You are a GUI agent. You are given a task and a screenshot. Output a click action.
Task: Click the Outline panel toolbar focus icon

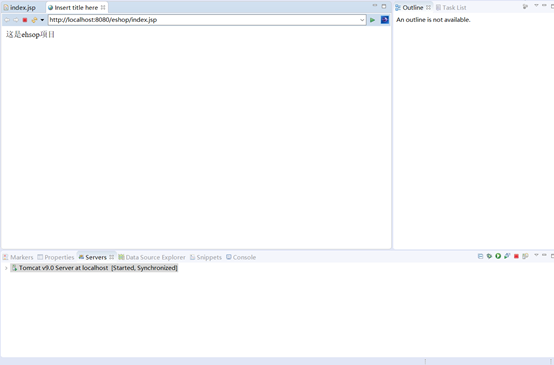click(525, 6)
